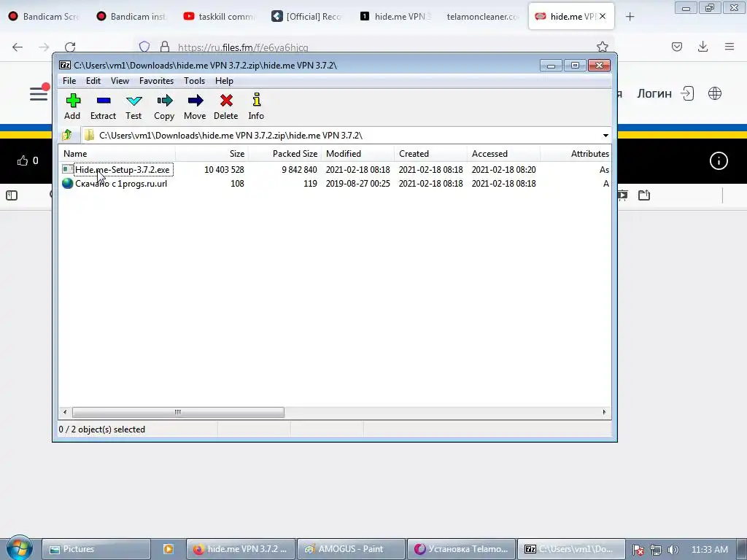Toggle the files.fm sidebar panel icon
Screen dimensions: 747x560
[x=12, y=195]
